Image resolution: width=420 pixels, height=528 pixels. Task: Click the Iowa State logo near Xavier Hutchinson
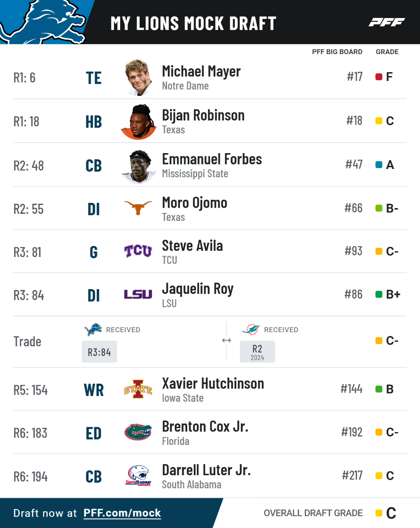click(138, 389)
